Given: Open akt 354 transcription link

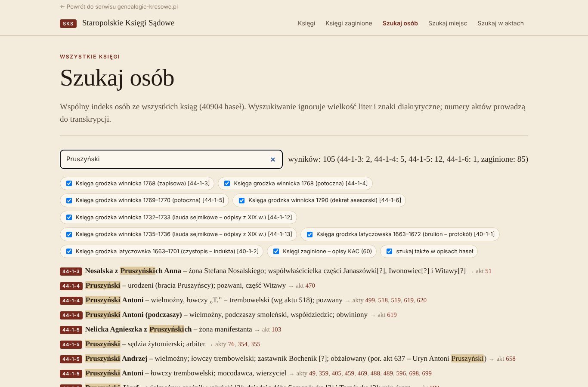Looking at the screenshot, I should (x=243, y=344).
